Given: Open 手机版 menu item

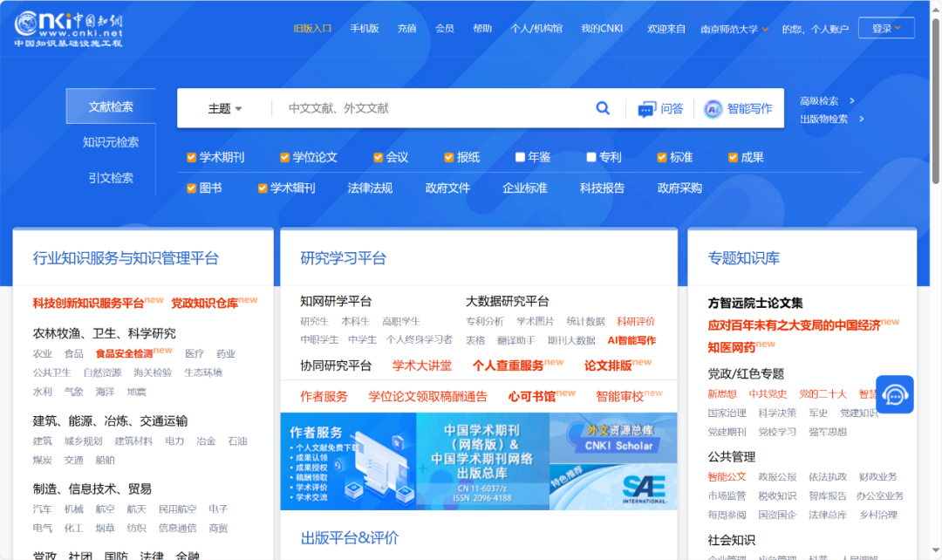Looking at the screenshot, I should (365, 28).
